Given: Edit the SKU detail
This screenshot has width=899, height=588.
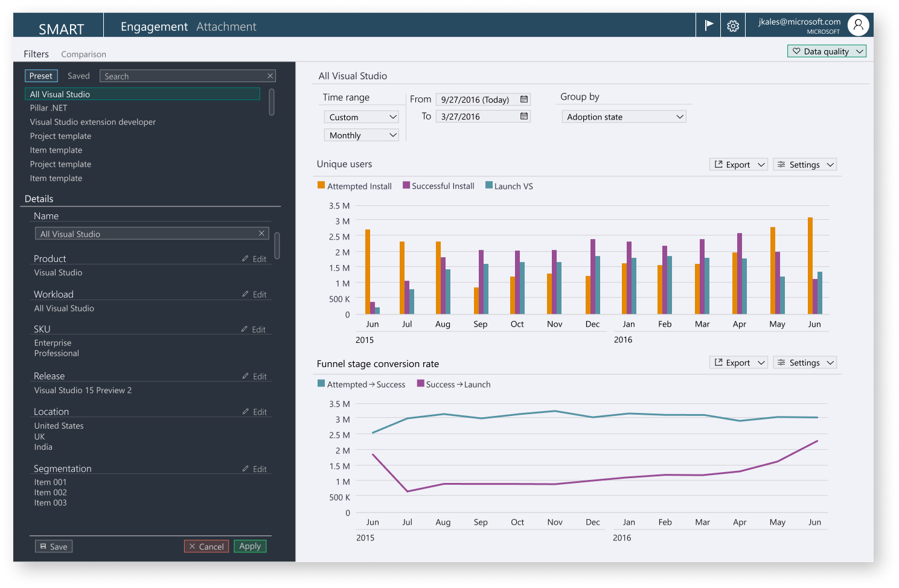Looking at the screenshot, I should [254, 330].
